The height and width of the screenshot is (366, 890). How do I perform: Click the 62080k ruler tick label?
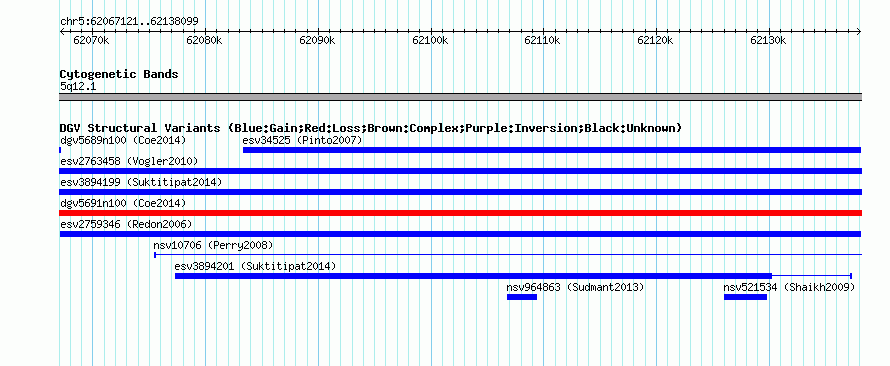pyautogui.click(x=204, y=40)
